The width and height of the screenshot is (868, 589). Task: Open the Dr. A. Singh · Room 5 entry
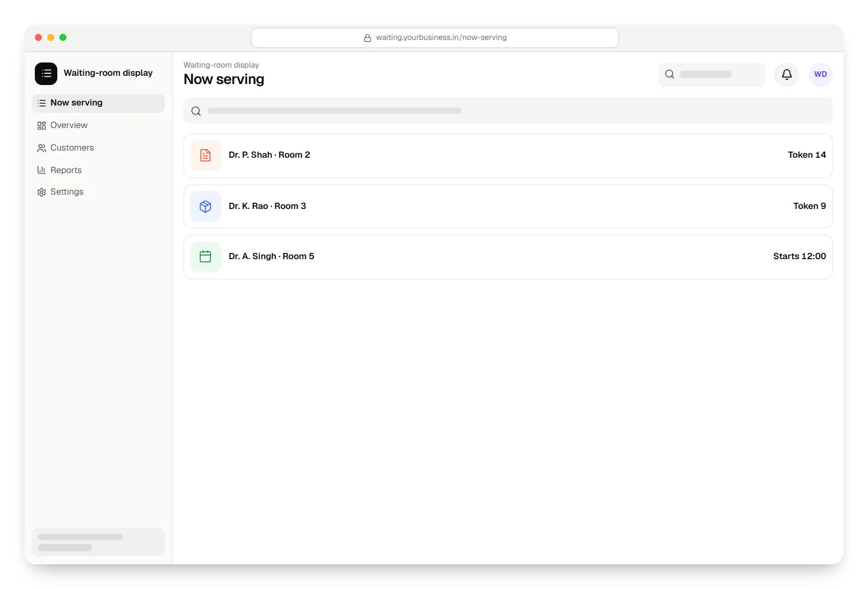coord(508,257)
